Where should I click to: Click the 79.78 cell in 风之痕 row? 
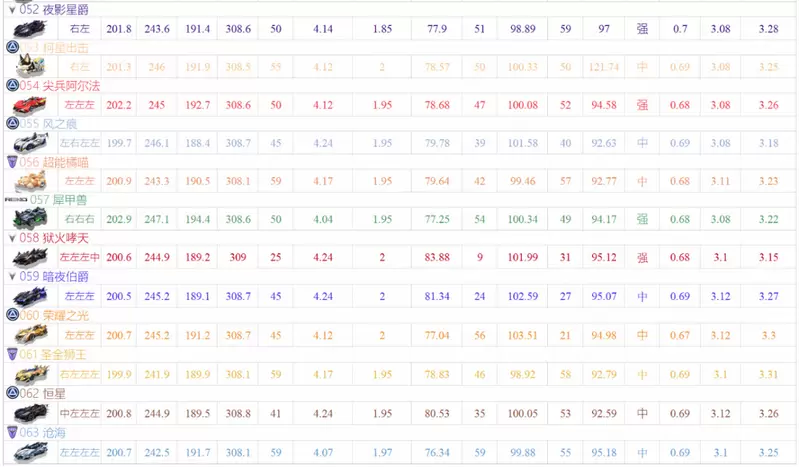pyautogui.click(x=437, y=143)
